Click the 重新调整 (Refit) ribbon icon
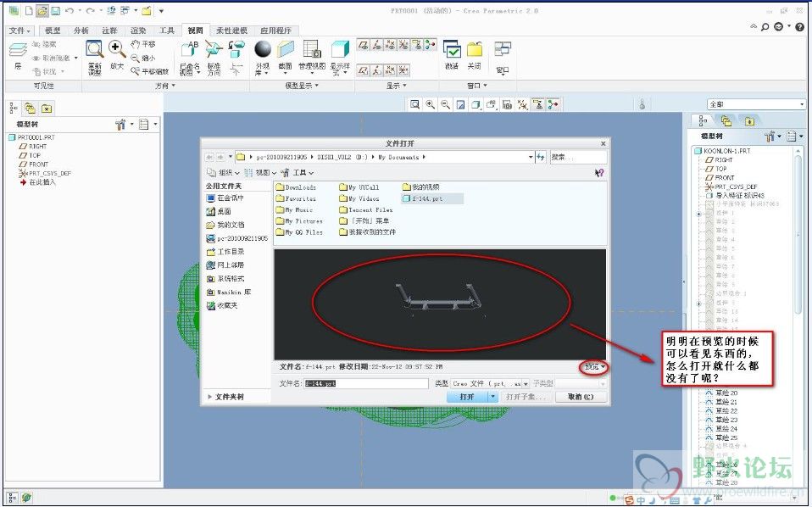Viewport: 812px width, 507px height. click(x=95, y=58)
